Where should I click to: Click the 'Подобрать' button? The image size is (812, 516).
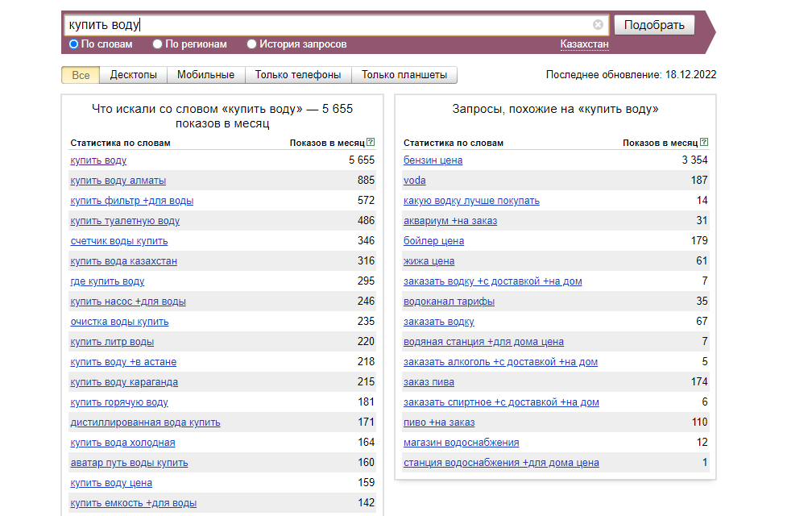(655, 25)
